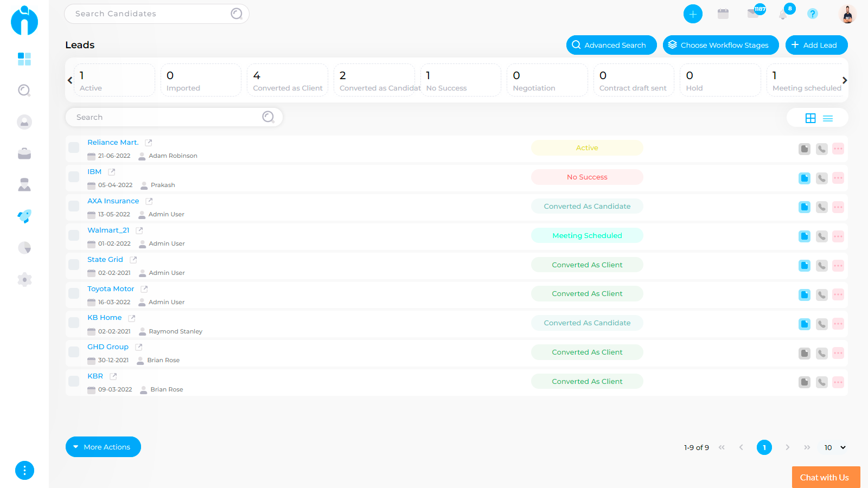This screenshot has width=868, height=488.
Task: Open external link icon for IBM
Action: [x=112, y=172]
